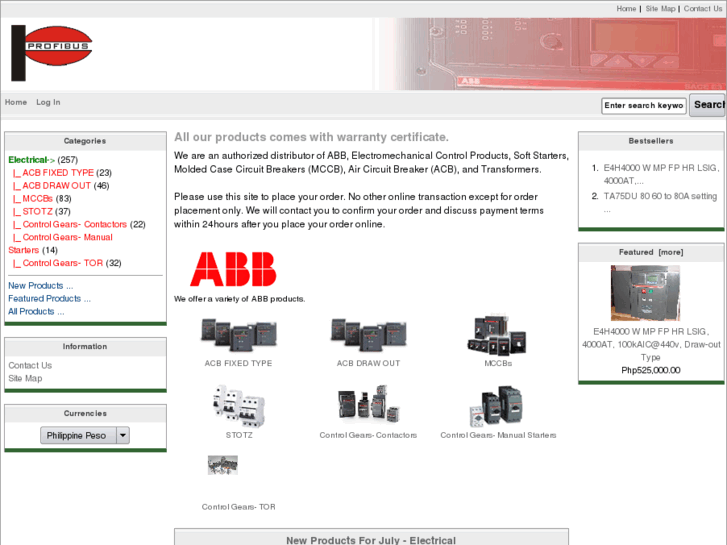Open the ACB DRAW OUT product image
Screen dimensions: 727x545
coord(368,334)
